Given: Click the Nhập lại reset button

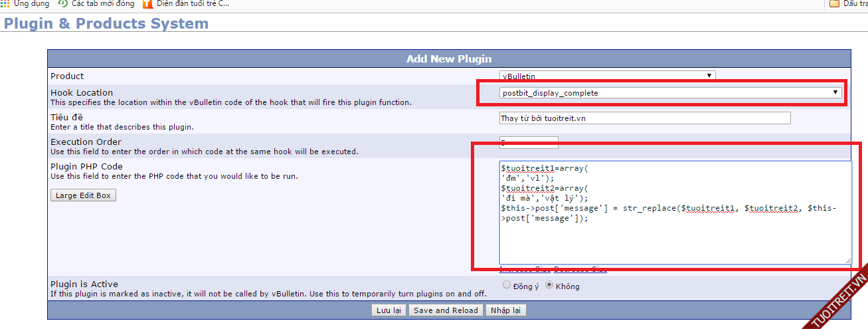Looking at the screenshot, I should [x=505, y=310].
